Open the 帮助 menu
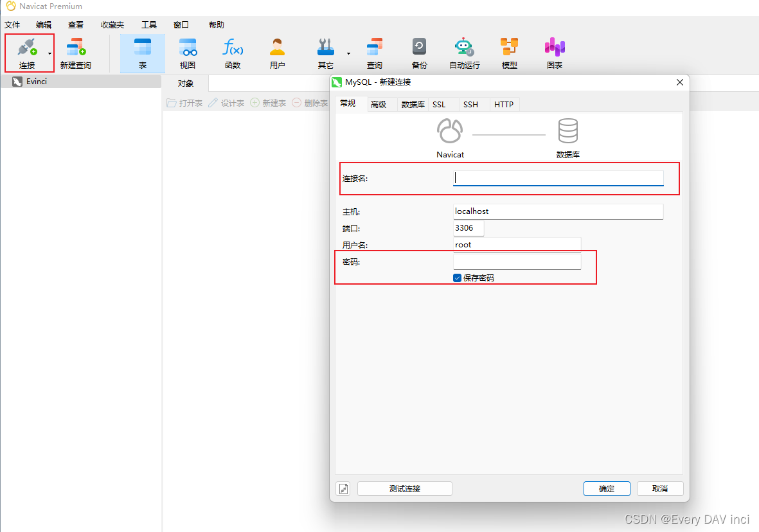Screen dimensions: 759x532 pyautogui.click(x=217, y=24)
